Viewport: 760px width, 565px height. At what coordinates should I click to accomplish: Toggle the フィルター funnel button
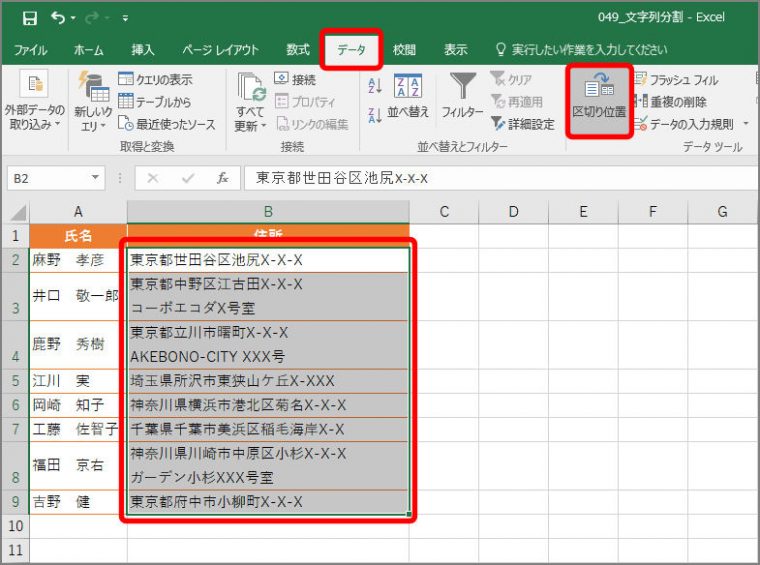click(x=462, y=96)
